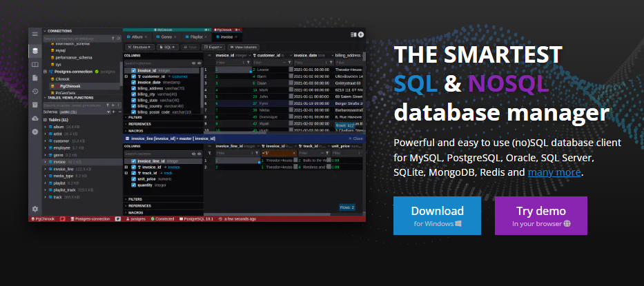The image size is (644, 286).
Task: Expand the album table node
Action: (45, 127)
